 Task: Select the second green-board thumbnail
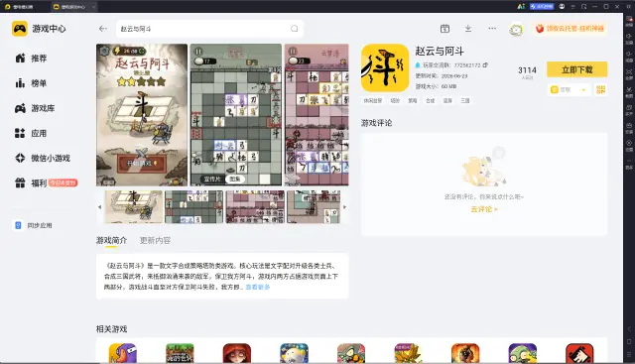[194, 207]
